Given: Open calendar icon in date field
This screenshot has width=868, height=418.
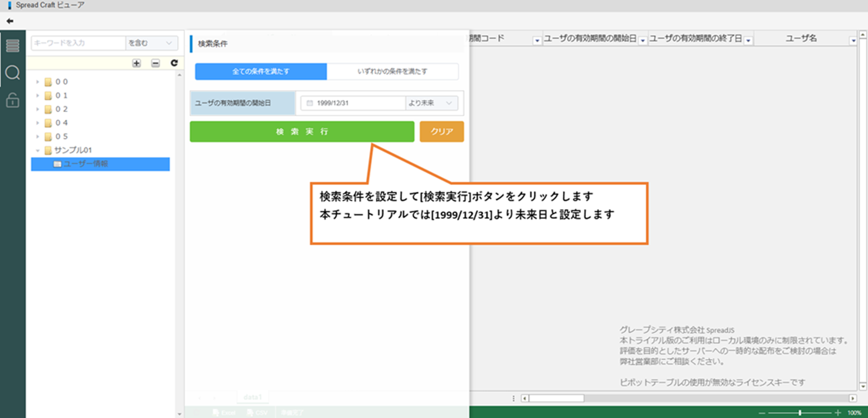Looking at the screenshot, I should coord(310,103).
